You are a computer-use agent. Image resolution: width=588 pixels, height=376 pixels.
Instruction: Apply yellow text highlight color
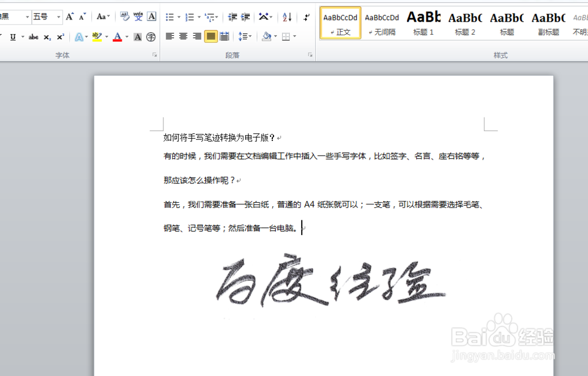tap(97, 36)
